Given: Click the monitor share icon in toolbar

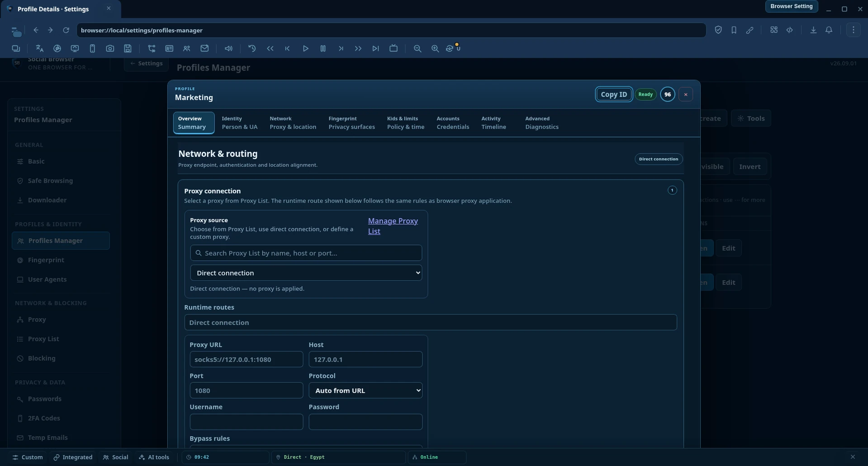Looking at the screenshot, I should pos(75,48).
